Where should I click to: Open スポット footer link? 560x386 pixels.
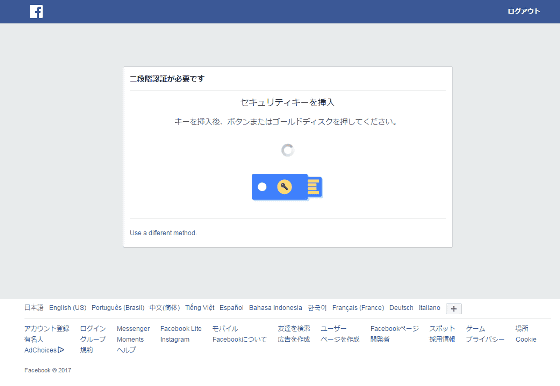pos(442,329)
